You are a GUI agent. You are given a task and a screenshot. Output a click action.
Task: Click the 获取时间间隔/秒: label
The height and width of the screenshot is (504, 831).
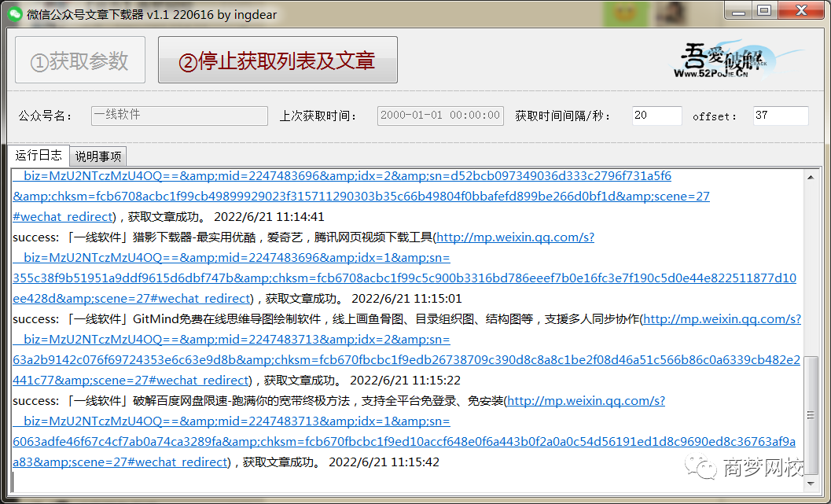point(563,116)
